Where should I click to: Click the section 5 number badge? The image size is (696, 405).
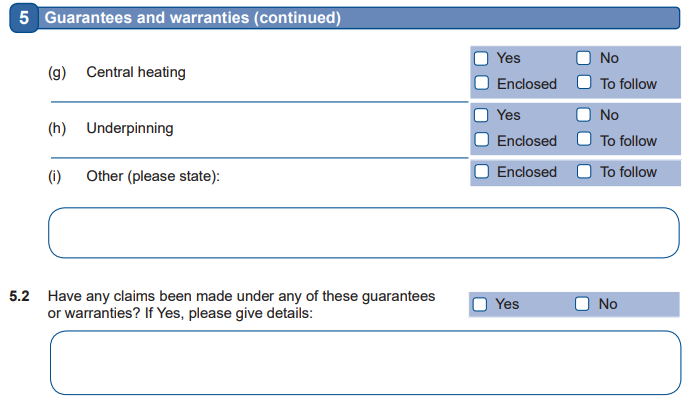pyautogui.click(x=23, y=18)
